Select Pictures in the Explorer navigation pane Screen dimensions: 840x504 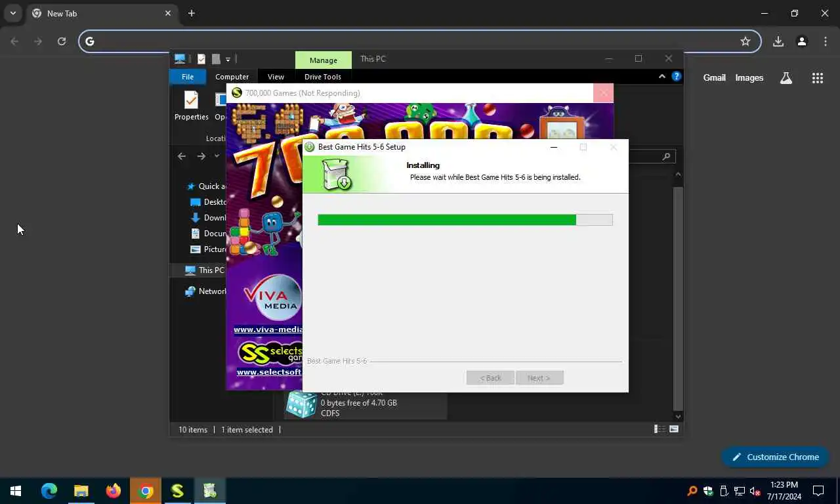(x=208, y=249)
